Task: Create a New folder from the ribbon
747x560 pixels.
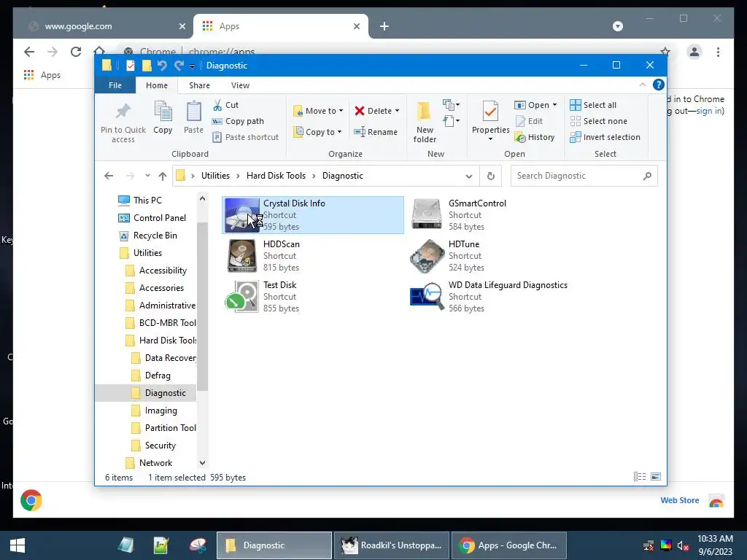Action: click(425, 122)
